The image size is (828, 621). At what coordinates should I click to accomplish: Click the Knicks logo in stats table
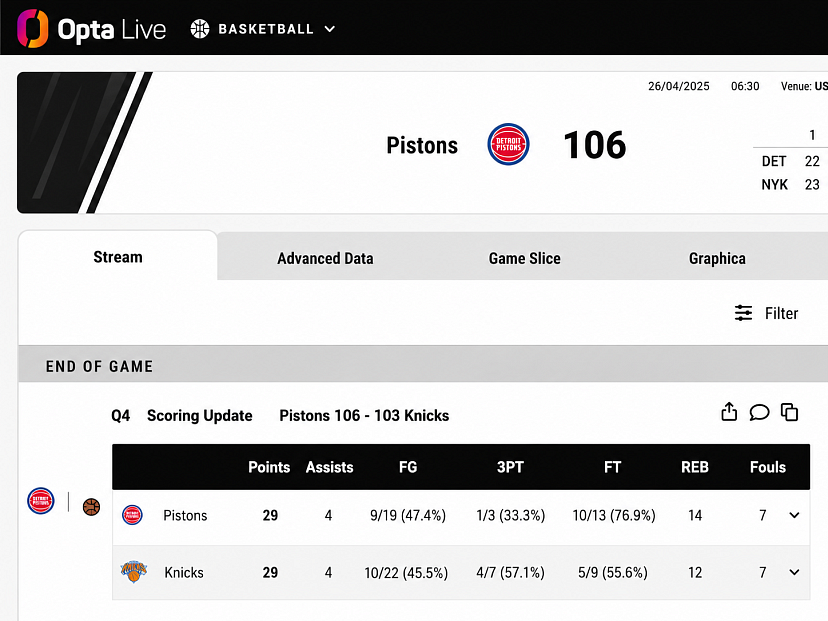pos(134,572)
